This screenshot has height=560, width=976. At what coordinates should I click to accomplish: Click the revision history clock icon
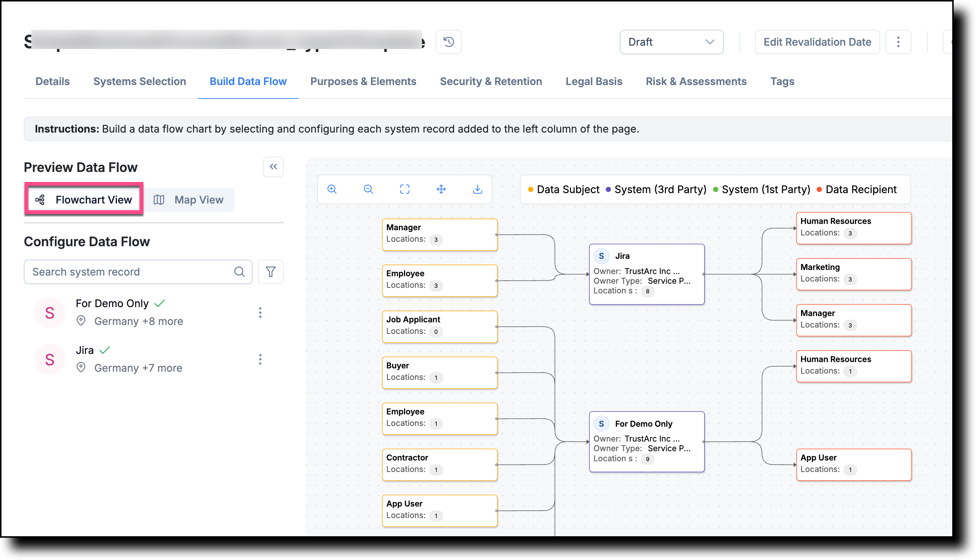pos(448,42)
